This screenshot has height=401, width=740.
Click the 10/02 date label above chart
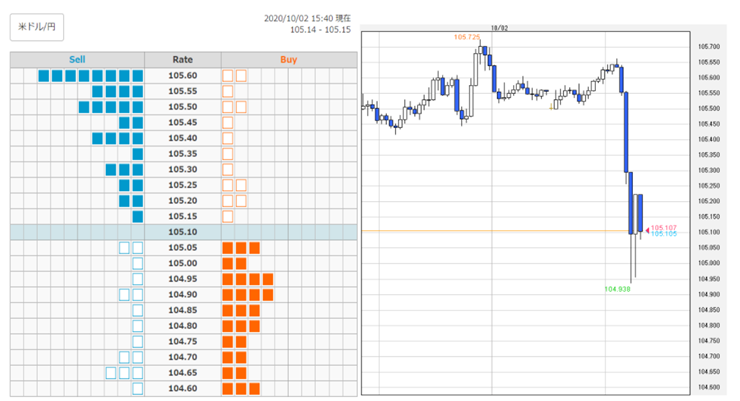(x=499, y=28)
